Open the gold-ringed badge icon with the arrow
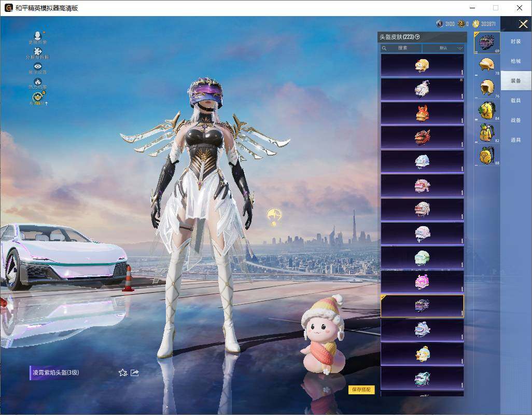 [x=38, y=98]
